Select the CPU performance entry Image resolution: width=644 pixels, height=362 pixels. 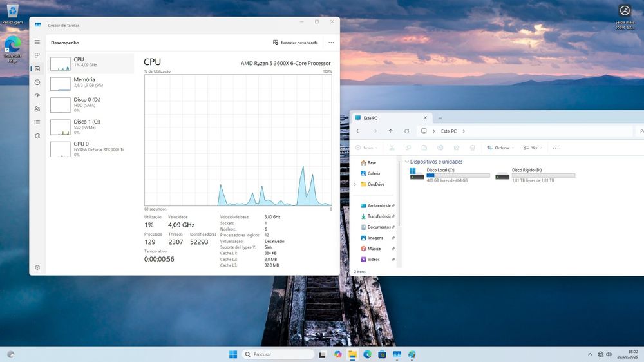pyautogui.click(x=91, y=63)
